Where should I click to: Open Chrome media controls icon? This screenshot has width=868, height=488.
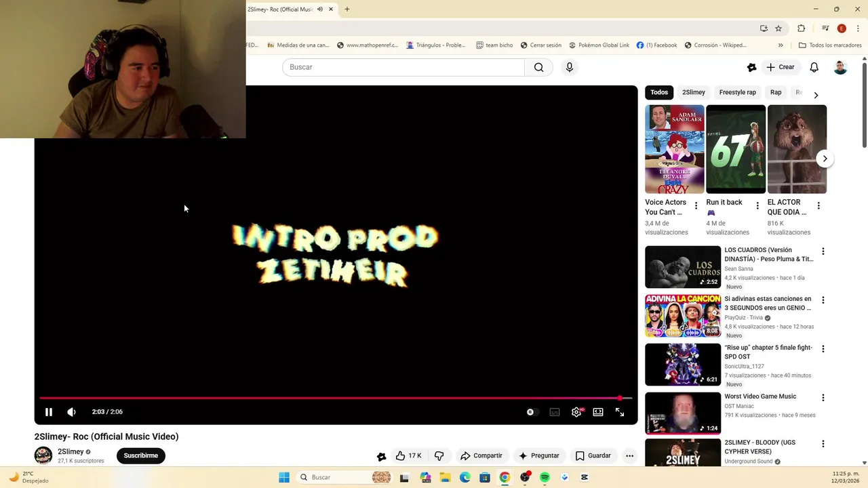825,28
